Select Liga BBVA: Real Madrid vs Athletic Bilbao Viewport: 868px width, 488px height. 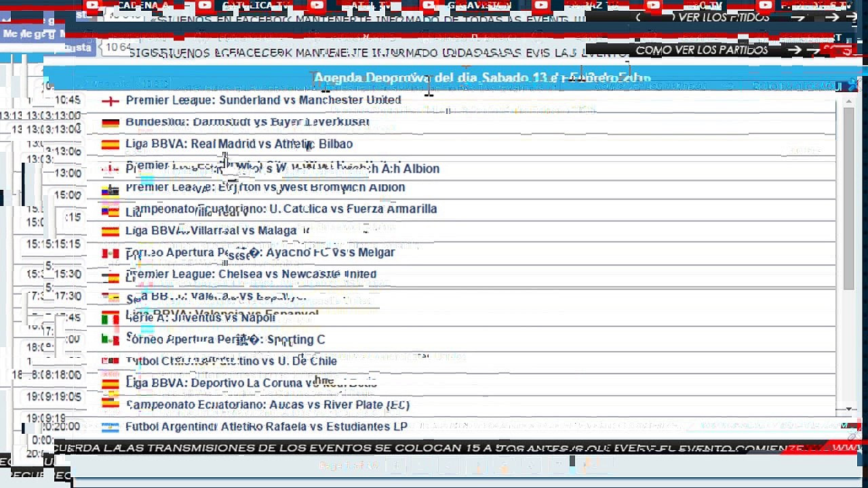point(239,144)
